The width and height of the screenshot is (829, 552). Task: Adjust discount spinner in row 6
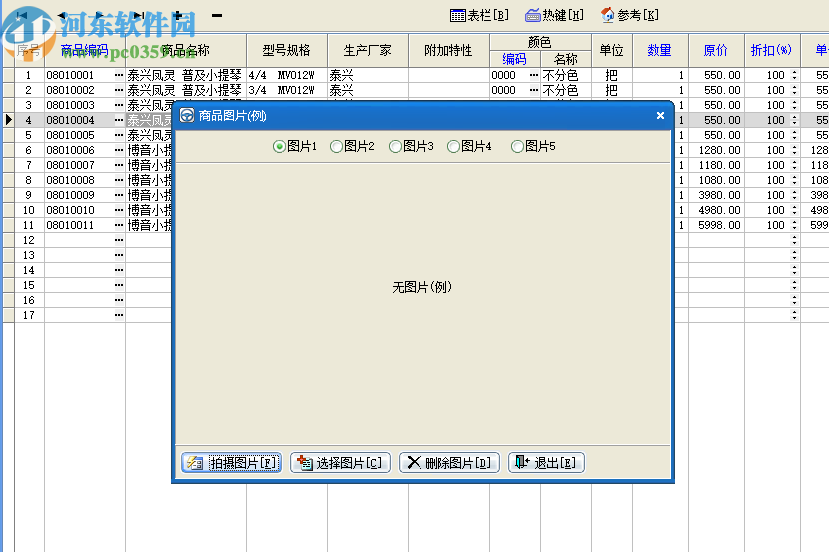794,150
